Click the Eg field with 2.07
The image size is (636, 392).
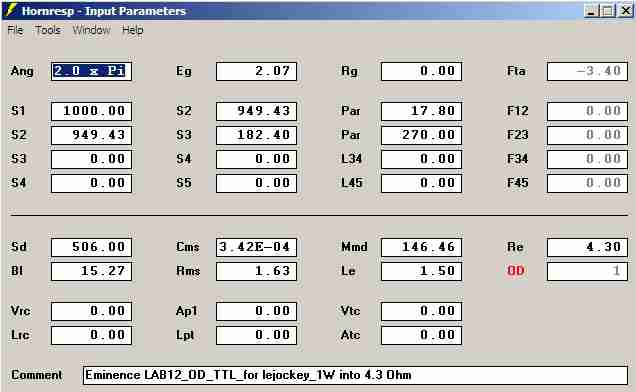tap(256, 71)
